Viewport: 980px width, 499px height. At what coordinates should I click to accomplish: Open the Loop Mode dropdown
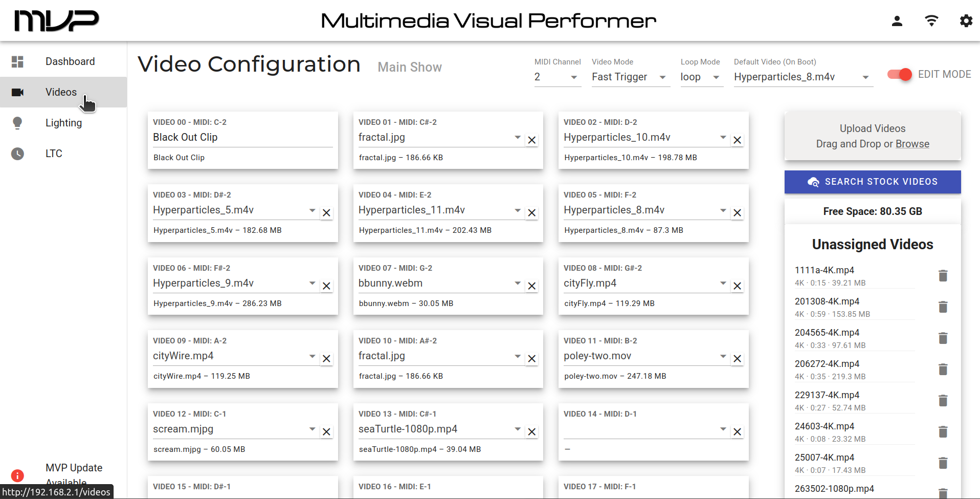click(701, 77)
